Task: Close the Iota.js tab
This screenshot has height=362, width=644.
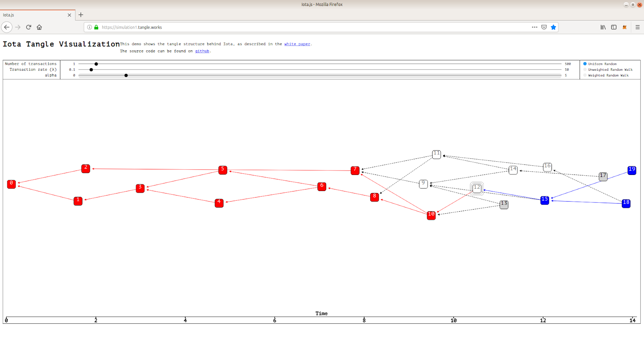Action: (69, 15)
